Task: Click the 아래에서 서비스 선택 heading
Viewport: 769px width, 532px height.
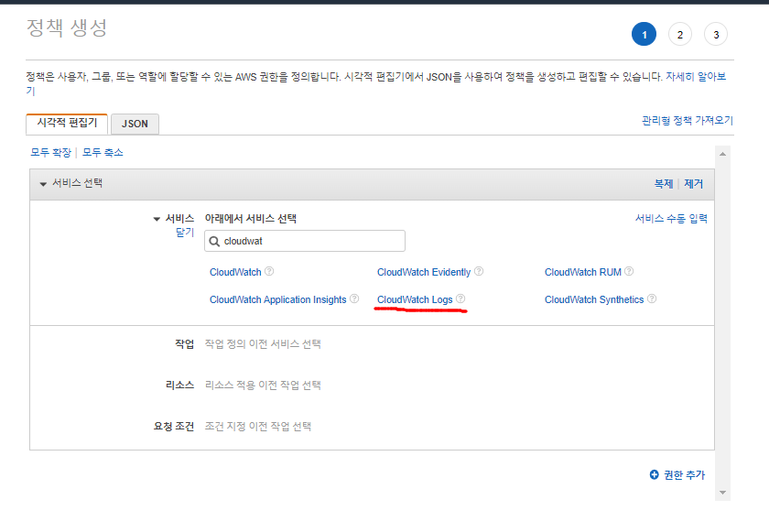Action: pos(251,219)
